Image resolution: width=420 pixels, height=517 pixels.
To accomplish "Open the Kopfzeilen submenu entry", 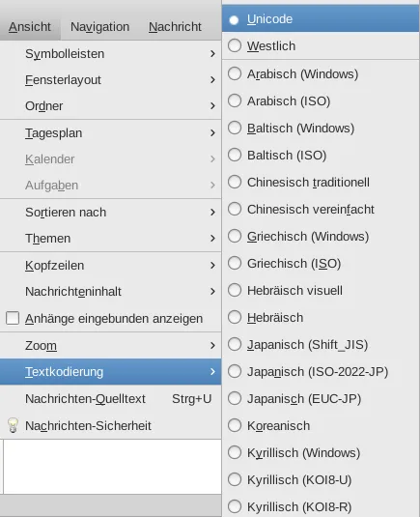I will [110, 266].
